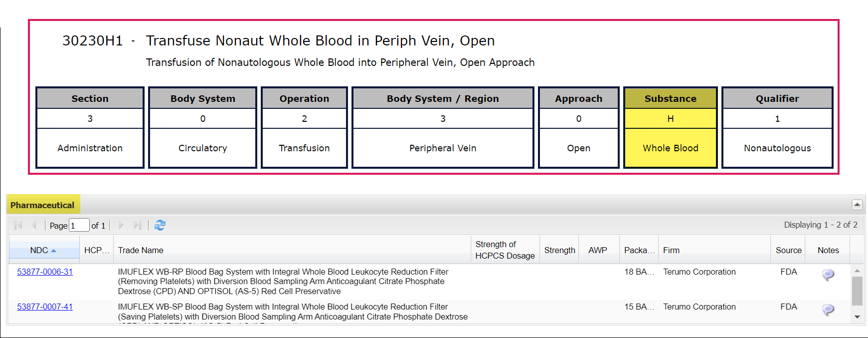Jump to last page of results

click(x=138, y=225)
